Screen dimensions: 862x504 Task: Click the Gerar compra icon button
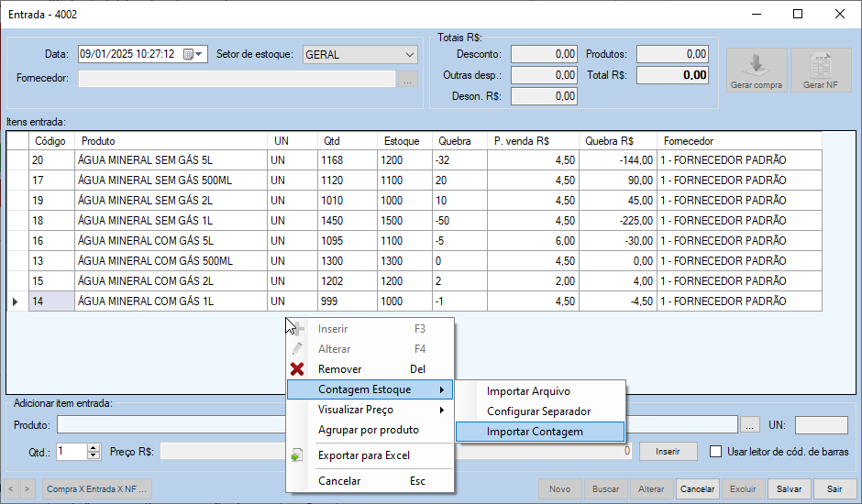[x=756, y=71]
